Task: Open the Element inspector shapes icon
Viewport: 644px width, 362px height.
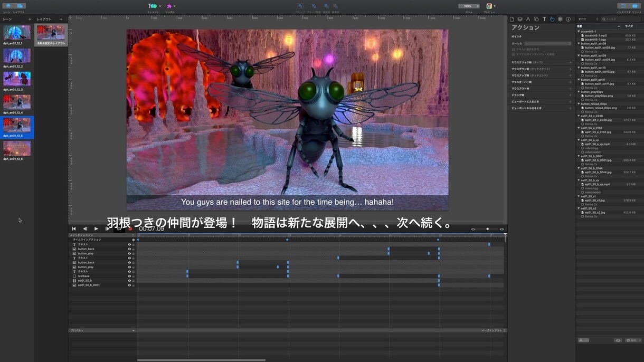Action: point(536,19)
